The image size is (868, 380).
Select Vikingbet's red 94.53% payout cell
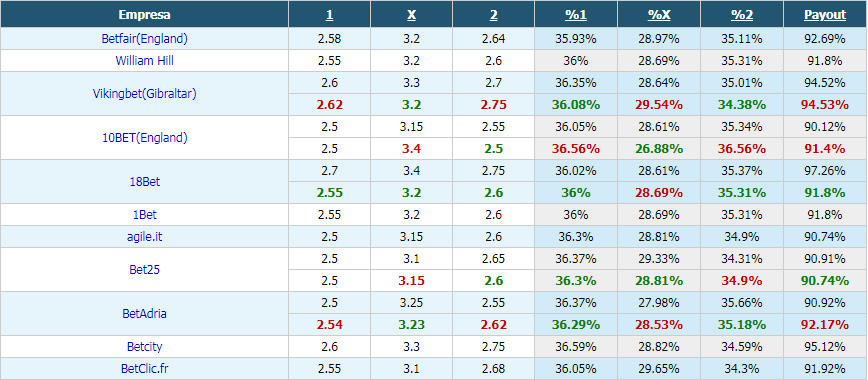coord(825,105)
